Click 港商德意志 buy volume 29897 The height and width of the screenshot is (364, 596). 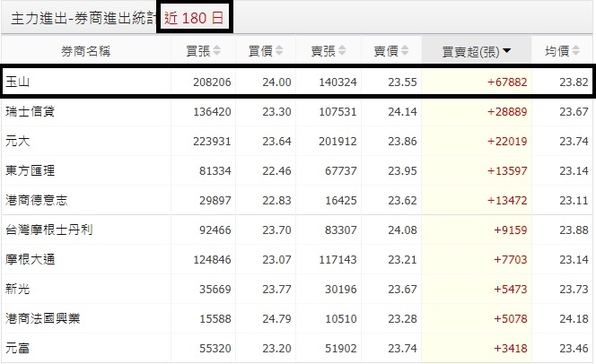pos(215,201)
